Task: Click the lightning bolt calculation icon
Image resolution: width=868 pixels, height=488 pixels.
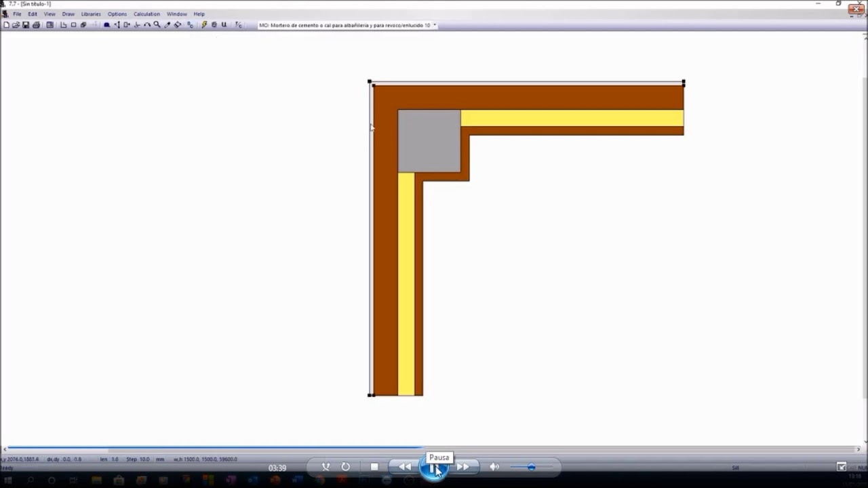Action: point(204,25)
